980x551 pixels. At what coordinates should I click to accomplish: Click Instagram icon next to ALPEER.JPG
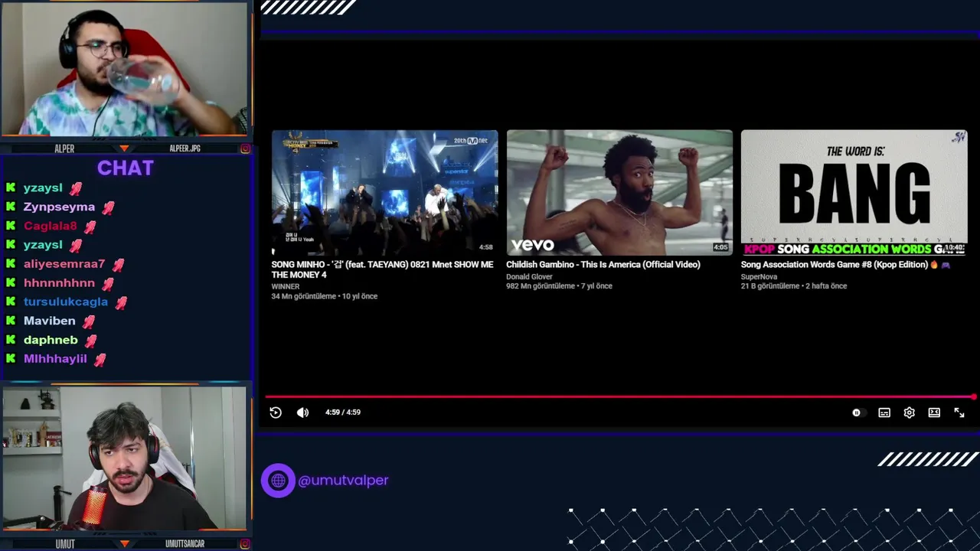(x=245, y=148)
